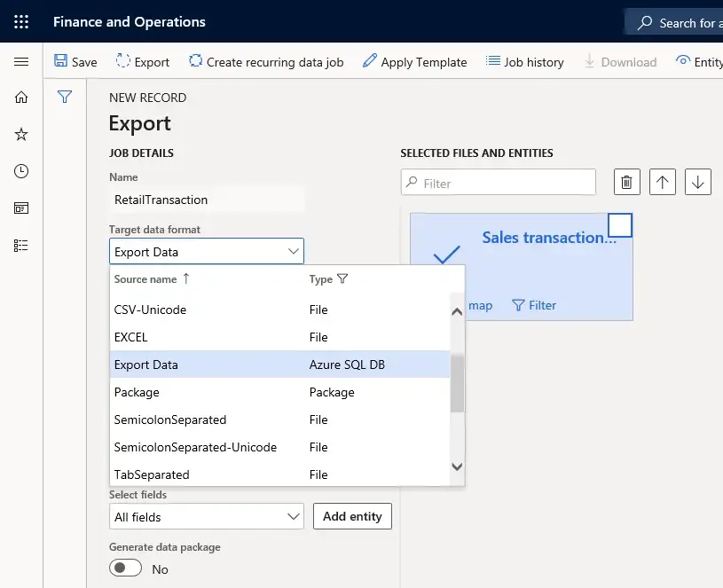Click the entities Filter search box
Screen dimensions: 723x588
[x=499, y=182]
